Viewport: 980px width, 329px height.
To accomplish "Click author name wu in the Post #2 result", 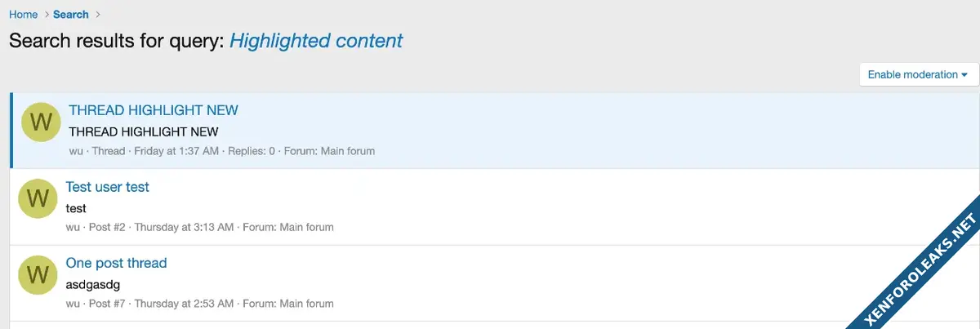I will coord(73,227).
